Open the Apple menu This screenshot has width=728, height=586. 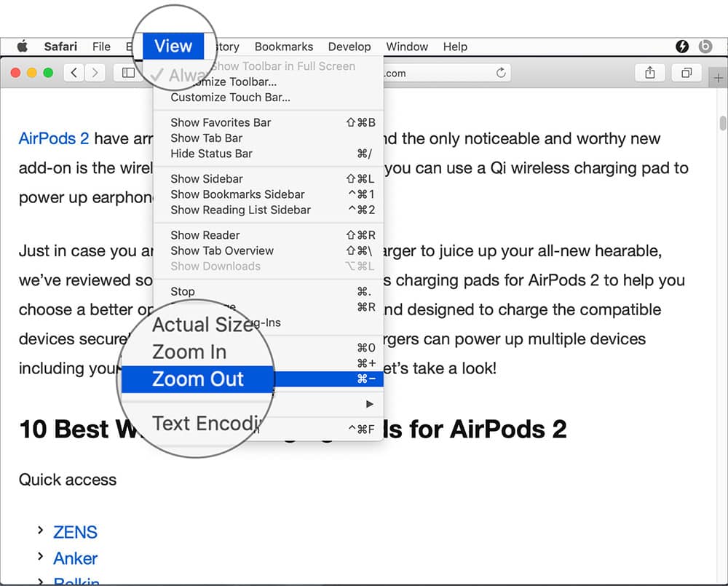22,46
